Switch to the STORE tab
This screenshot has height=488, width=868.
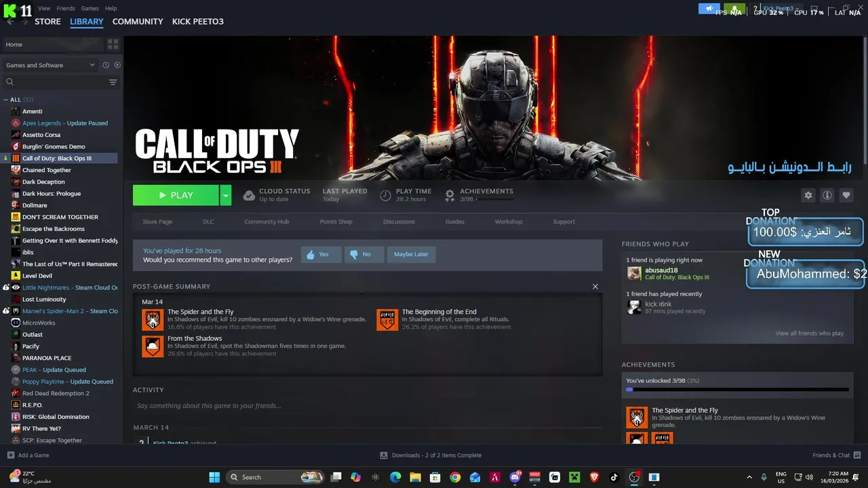coord(47,22)
